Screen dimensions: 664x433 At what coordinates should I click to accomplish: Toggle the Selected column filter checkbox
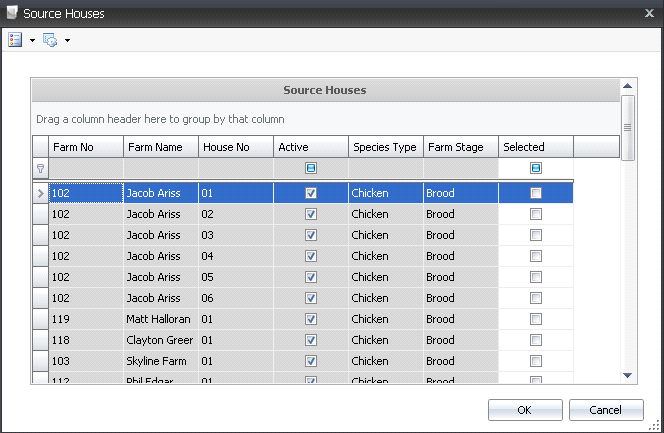pyautogui.click(x=536, y=169)
